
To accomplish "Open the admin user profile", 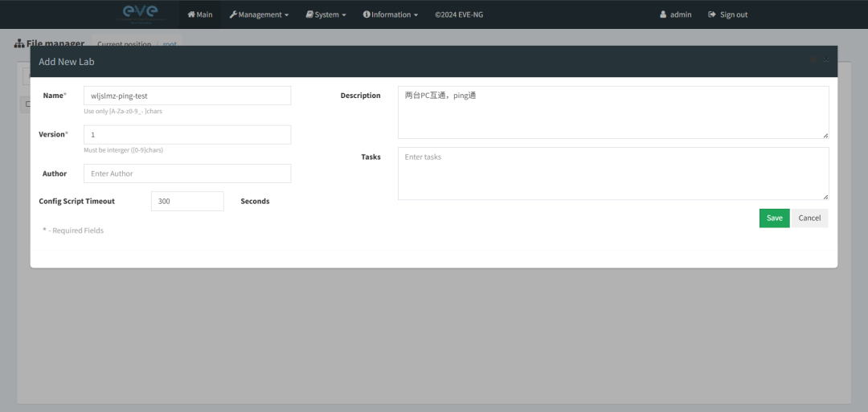I will point(675,14).
